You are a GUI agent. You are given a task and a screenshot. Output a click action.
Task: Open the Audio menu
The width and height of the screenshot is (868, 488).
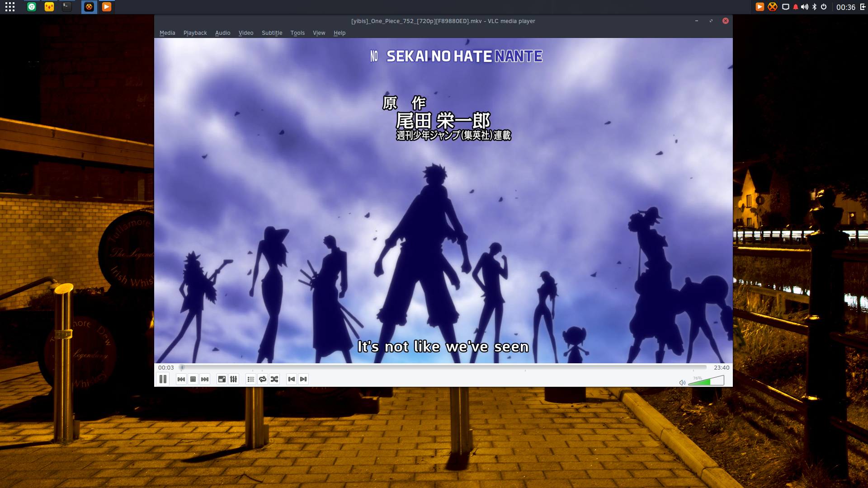coord(222,33)
